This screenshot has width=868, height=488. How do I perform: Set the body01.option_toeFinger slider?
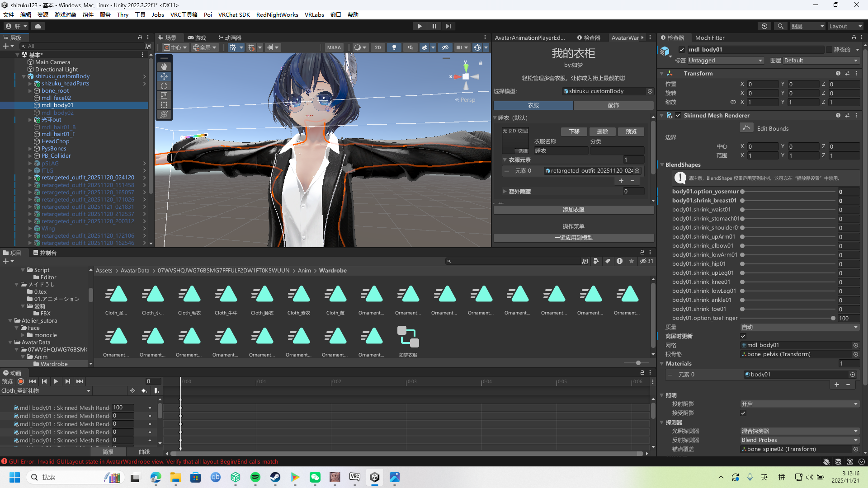[833, 318]
